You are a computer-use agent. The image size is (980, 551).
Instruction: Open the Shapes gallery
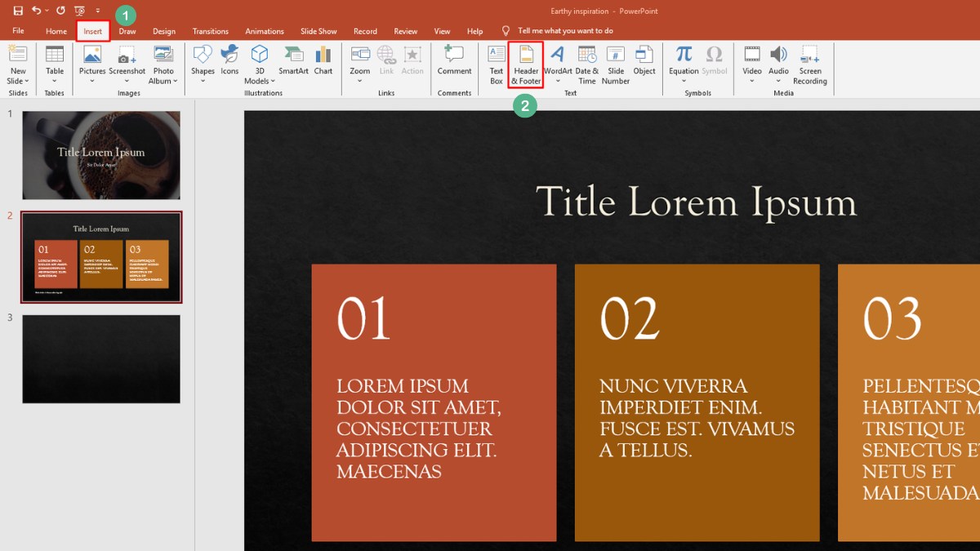pyautogui.click(x=203, y=64)
